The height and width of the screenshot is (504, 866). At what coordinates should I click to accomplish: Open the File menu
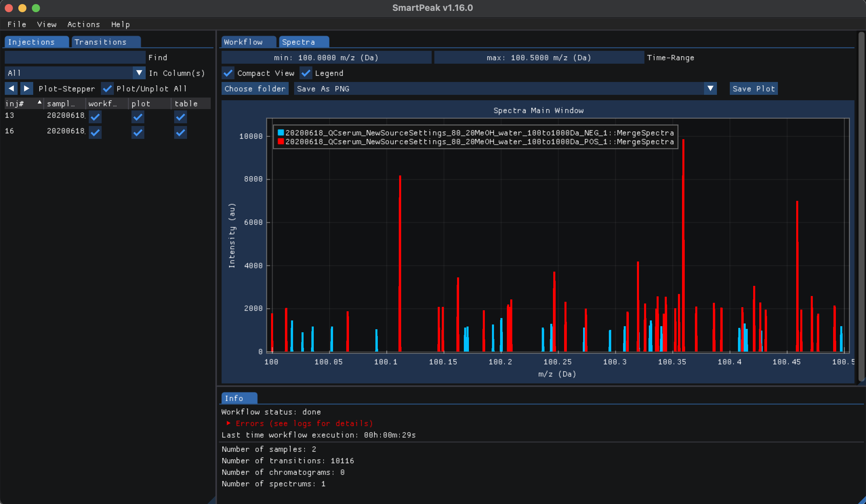(x=17, y=24)
